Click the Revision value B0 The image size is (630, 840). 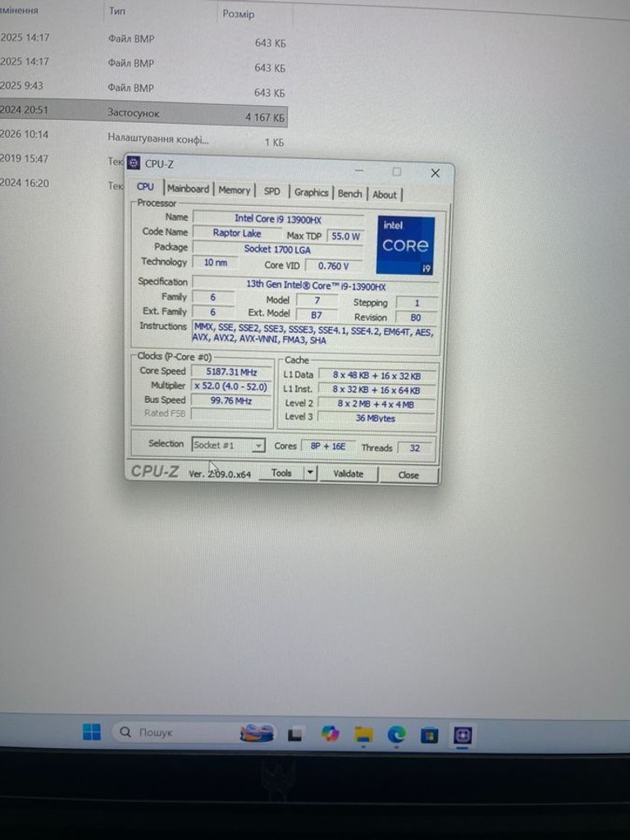tap(416, 317)
